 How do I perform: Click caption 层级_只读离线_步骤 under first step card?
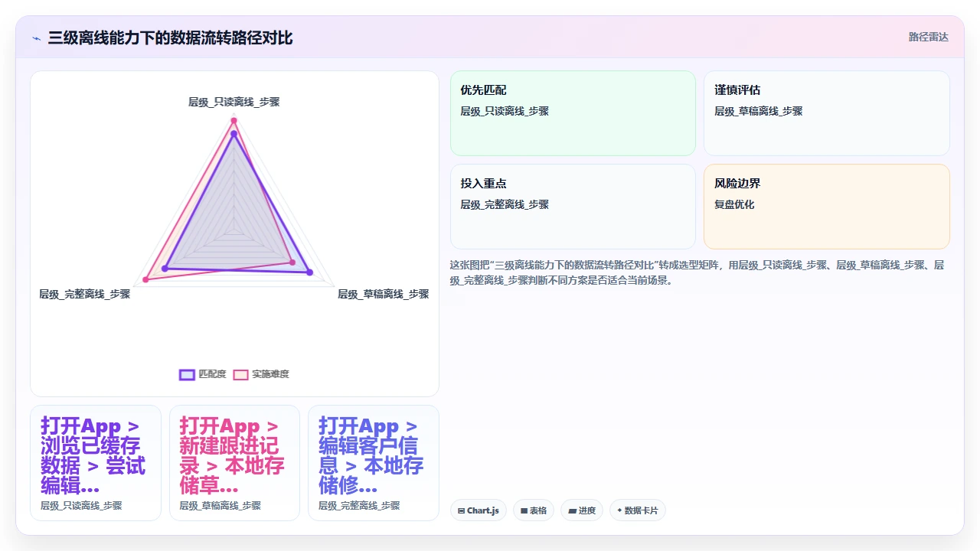81,506
